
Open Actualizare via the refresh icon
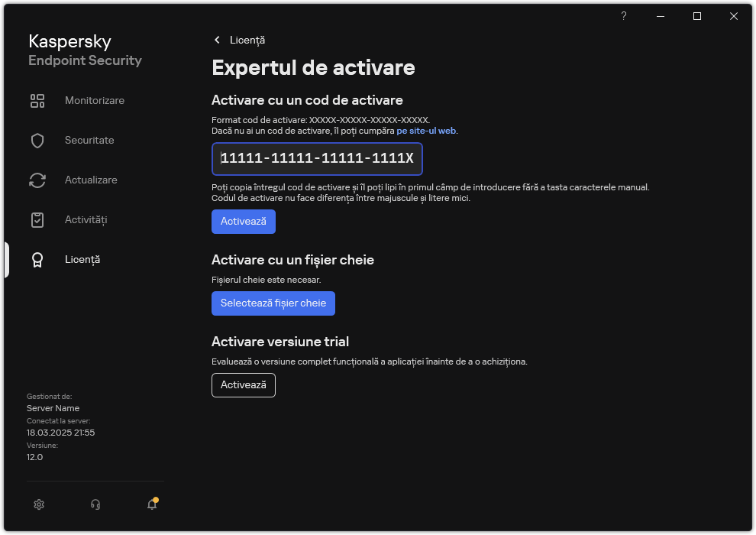tap(37, 180)
